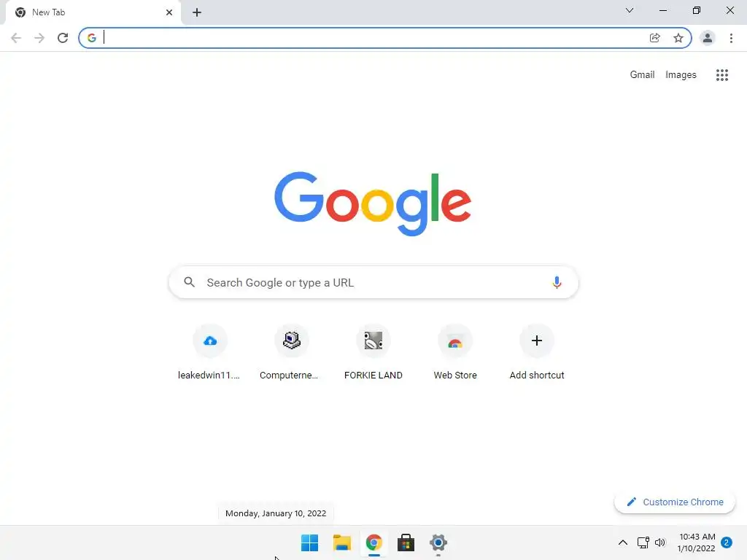Image resolution: width=747 pixels, height=560 pixels.
Task: Open Microsoft Store from the taskbar
Action: point(406,542)
